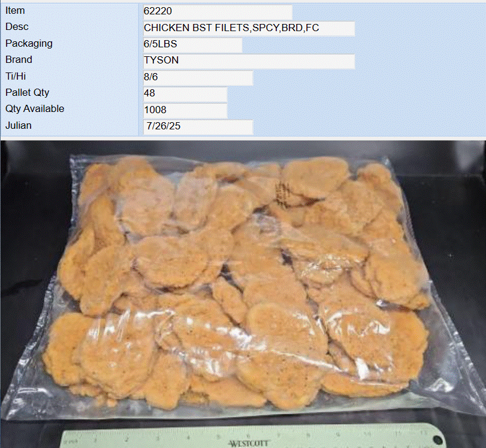
Task: Click the Julian label text
Action: click(x=19, y=126)
